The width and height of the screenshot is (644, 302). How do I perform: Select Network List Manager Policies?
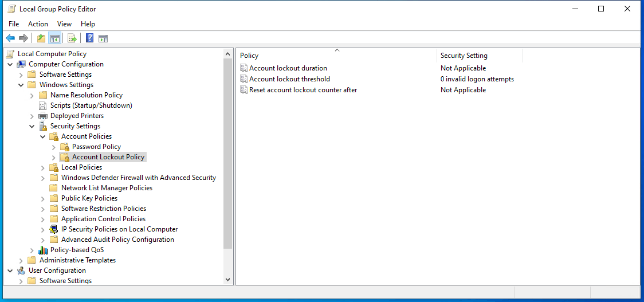(107, 188)
